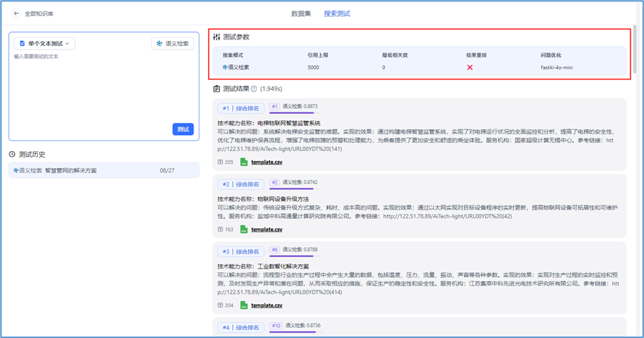Image resolution: width=644 pixels, height=338 pixels.
Task: Click the title 工业数智化解决方案
Action: click(283, 266)
